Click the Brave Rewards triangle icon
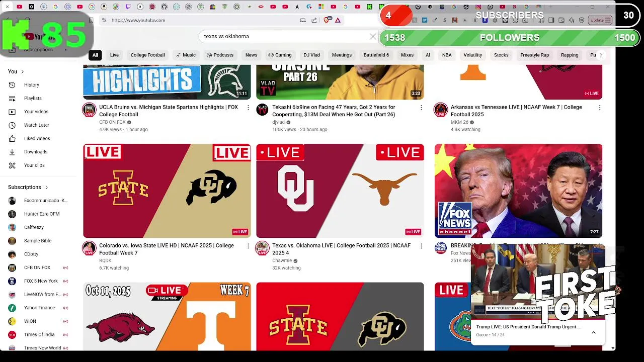 [338, 20]
